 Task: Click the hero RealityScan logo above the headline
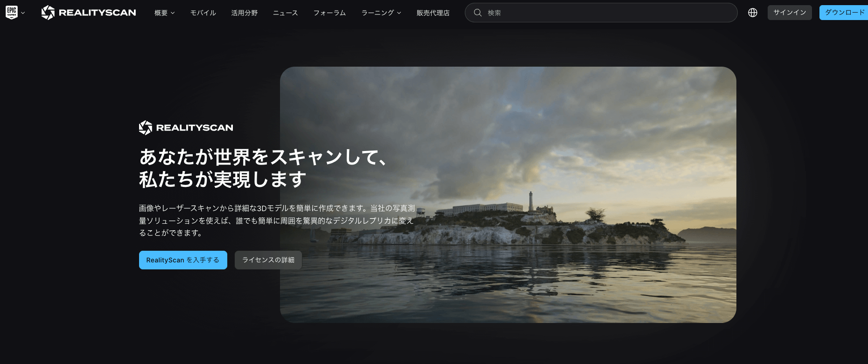pos(186,128)
